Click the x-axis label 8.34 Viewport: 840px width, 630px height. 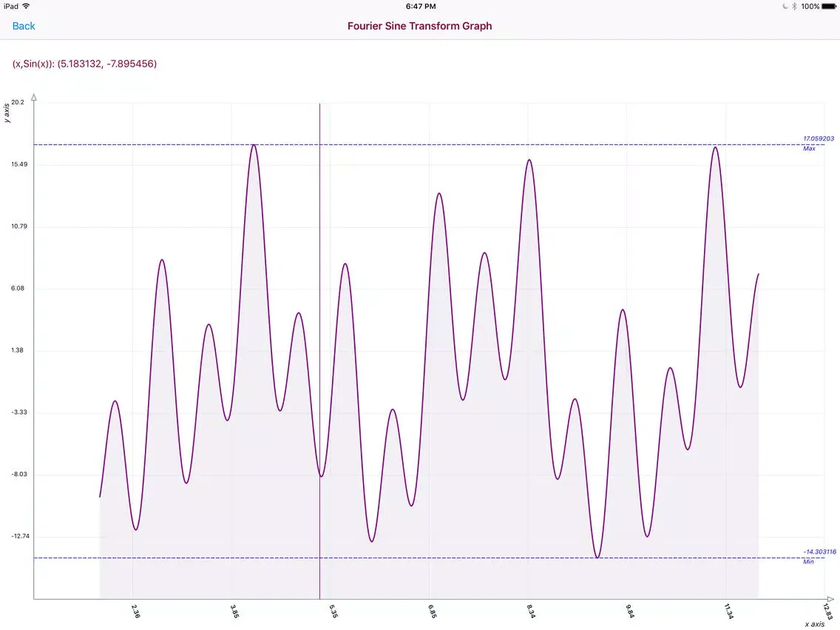click(531, 612)
